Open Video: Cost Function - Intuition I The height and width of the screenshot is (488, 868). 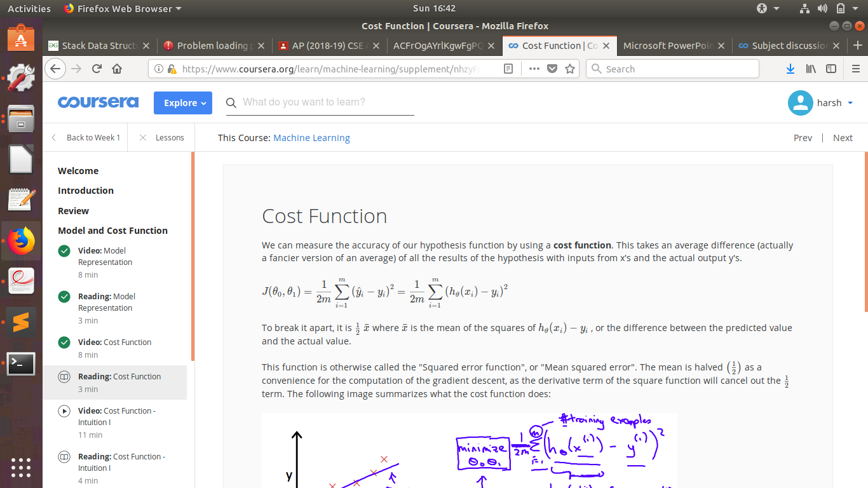115,423
